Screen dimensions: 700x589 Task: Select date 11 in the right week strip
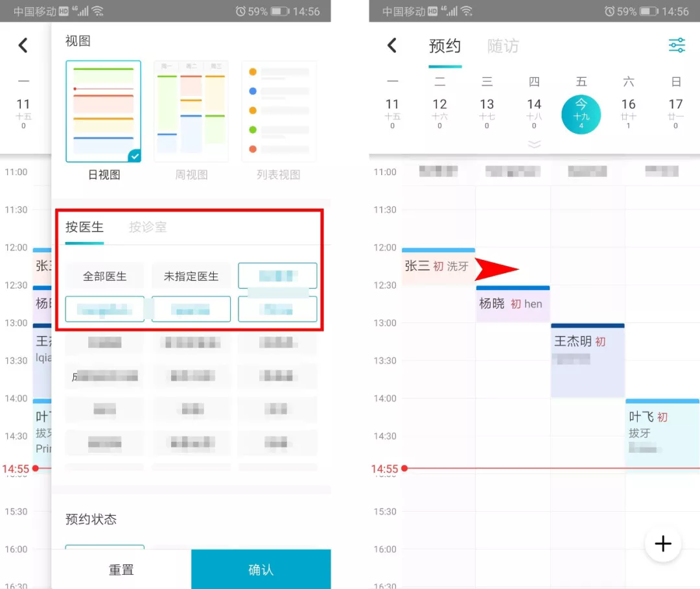coord(392,113)
